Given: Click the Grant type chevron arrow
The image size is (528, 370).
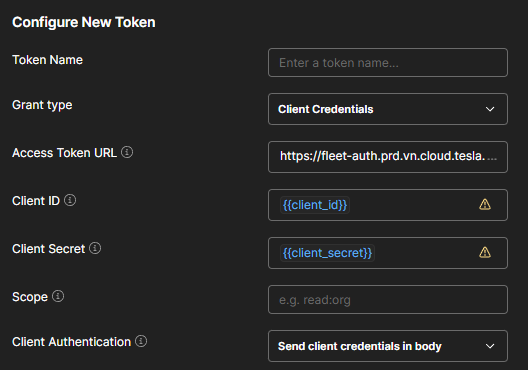Looking at the screenshot, I should tap(490, 109).
